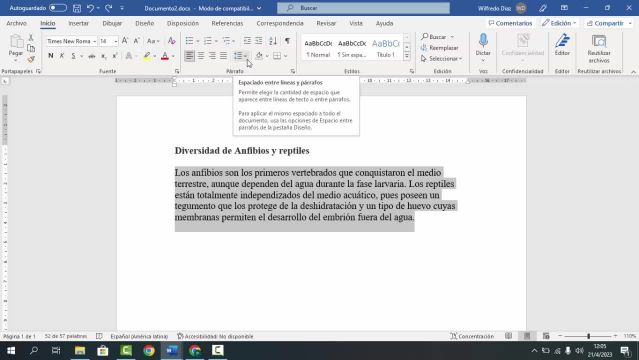Screen dimensions: 639x360
Task: Open the Referencias tab
Action: 227,23
